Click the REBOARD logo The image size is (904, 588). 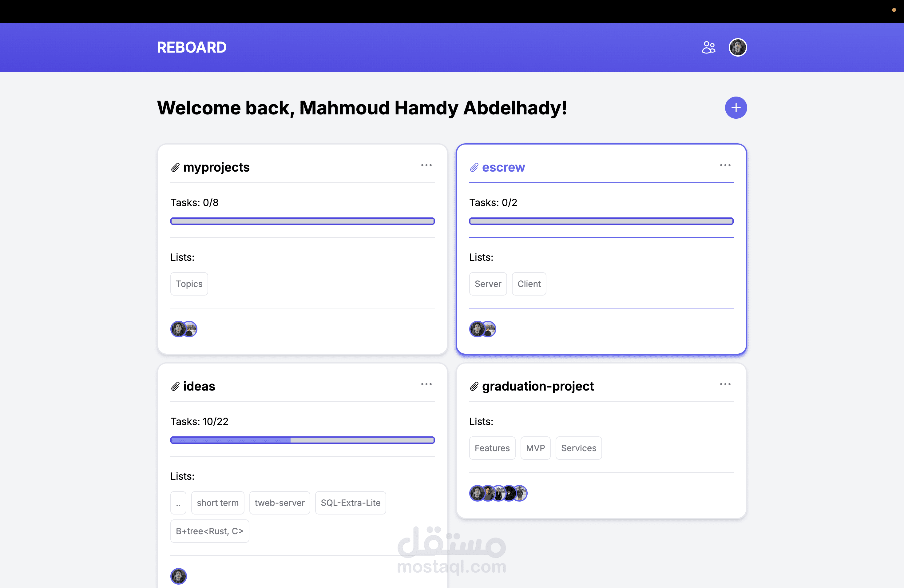tap(192, 47)
